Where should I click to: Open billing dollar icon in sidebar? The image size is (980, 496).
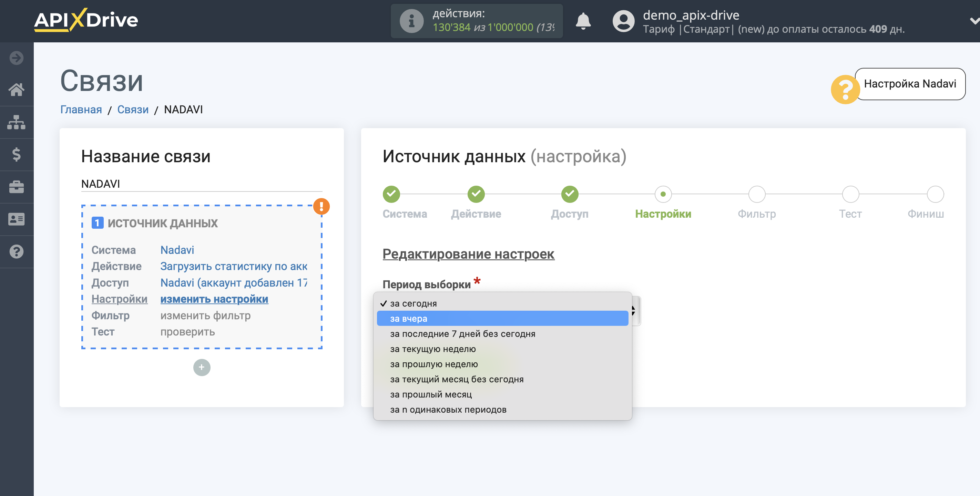click(x=16, y=154)
